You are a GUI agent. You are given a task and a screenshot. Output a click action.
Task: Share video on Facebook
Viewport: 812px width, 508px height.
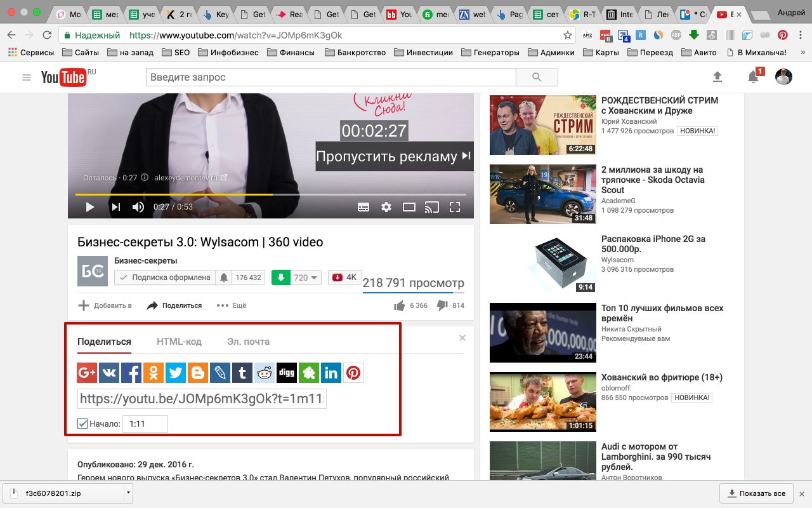[131, 373]
